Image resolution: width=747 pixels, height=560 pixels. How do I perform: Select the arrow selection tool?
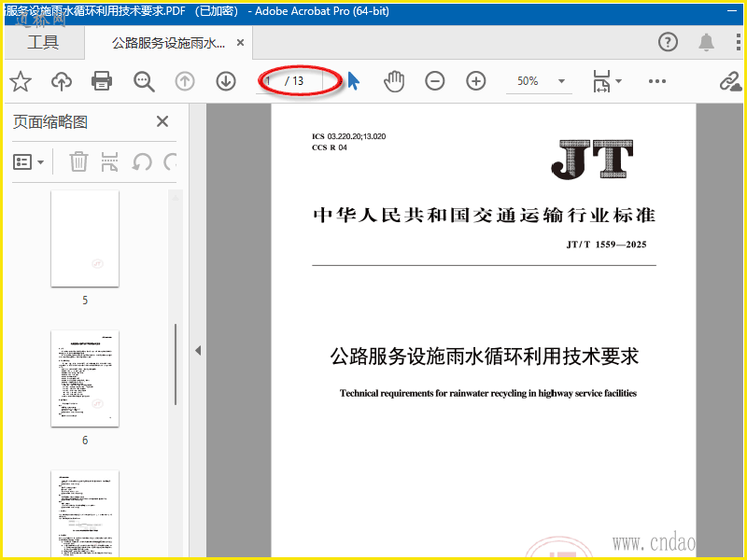353,81
